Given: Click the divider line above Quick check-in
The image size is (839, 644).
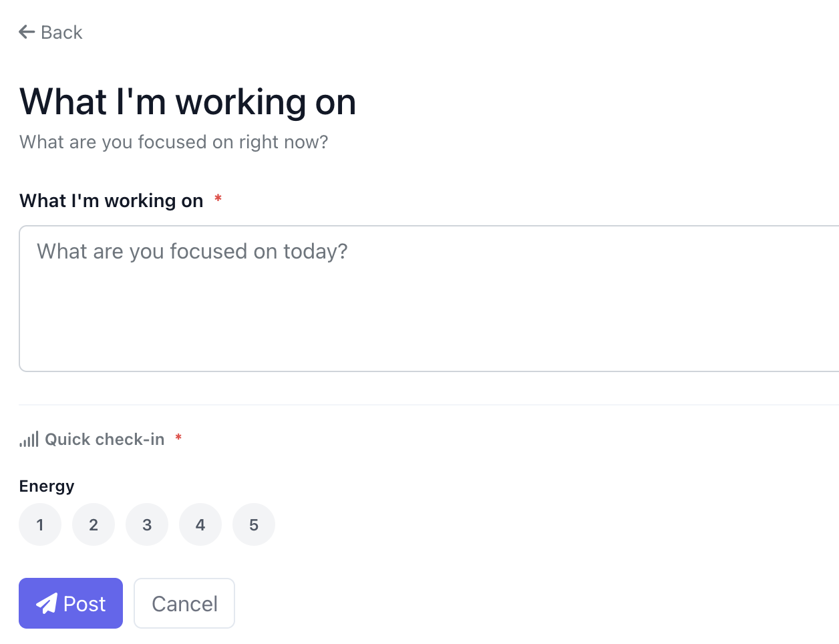Looking at the screenshot, I should click(429, 405).
